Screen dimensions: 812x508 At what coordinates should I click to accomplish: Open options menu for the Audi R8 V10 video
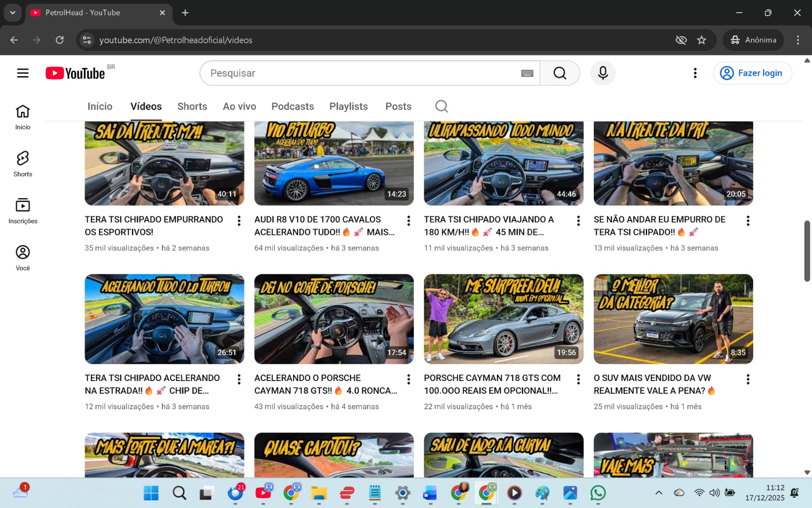coord(409,220)
